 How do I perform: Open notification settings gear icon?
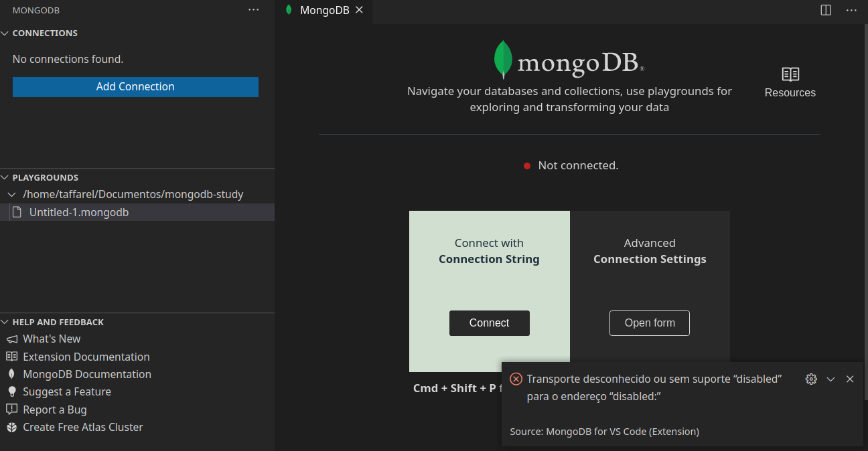click(x=811, y=379)
